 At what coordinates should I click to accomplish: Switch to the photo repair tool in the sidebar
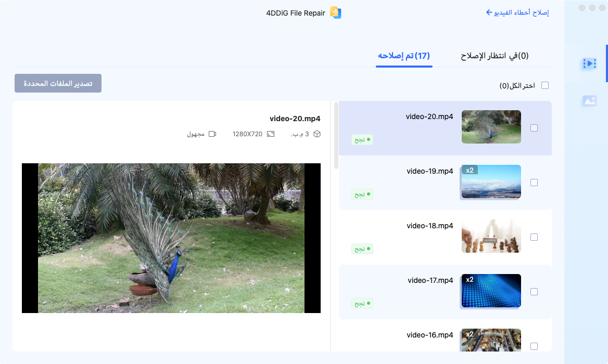(x=589, y=101)
